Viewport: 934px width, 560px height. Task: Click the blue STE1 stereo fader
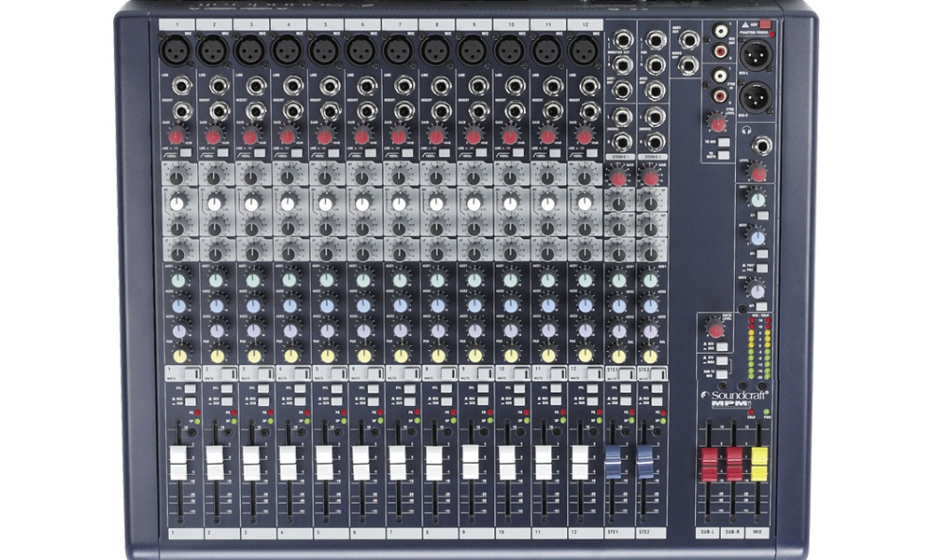click(x=614, y=462)
